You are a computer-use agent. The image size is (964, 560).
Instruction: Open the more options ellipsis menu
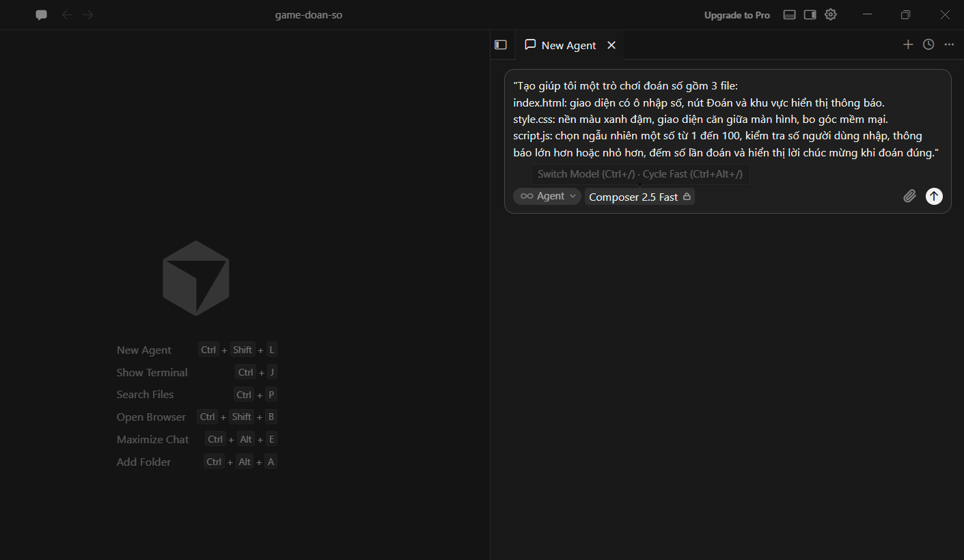click(949, 44)
